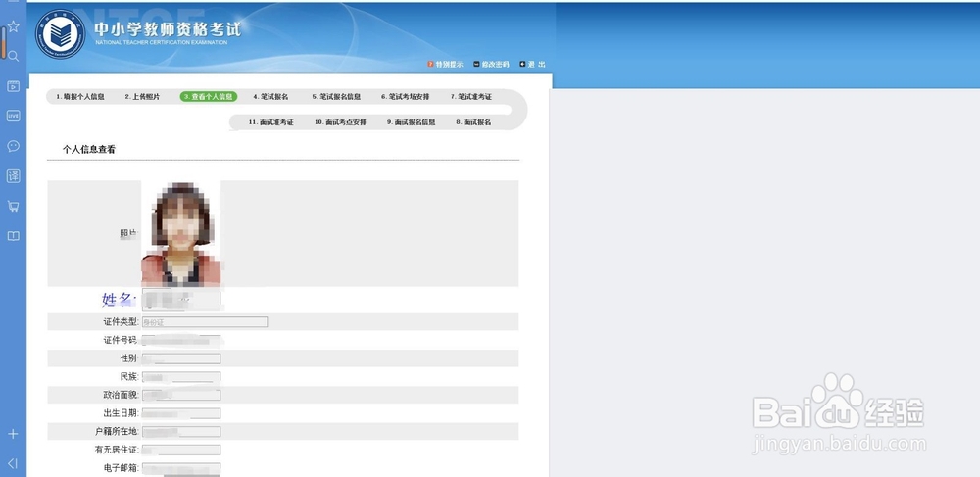Image resolution: width=980 pixels, height=477 pixels.
Task: Click the 政治面貌 label
Action: click(121, 395)
